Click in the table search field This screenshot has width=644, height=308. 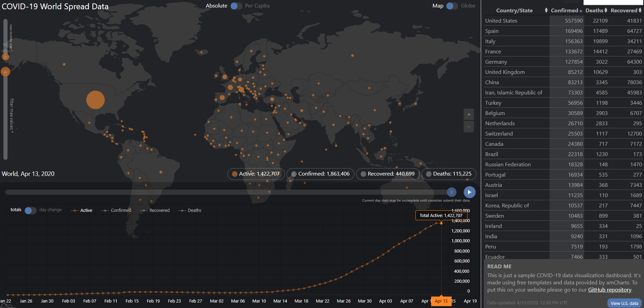[x=613, y=2]
